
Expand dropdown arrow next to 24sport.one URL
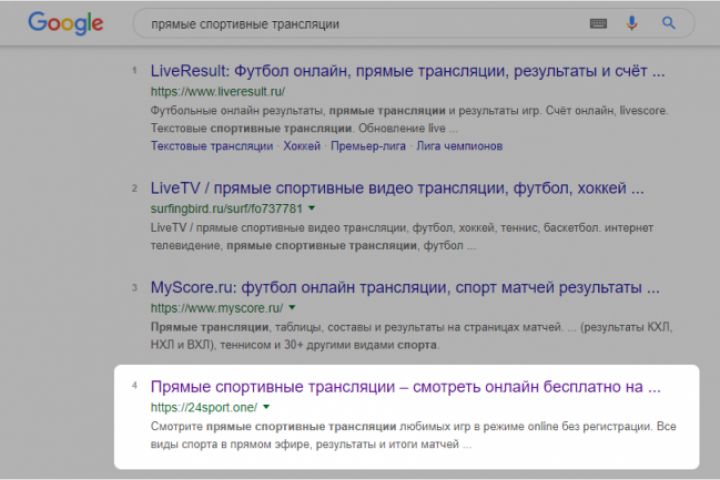pyautogui.click(x=266, y=407)
